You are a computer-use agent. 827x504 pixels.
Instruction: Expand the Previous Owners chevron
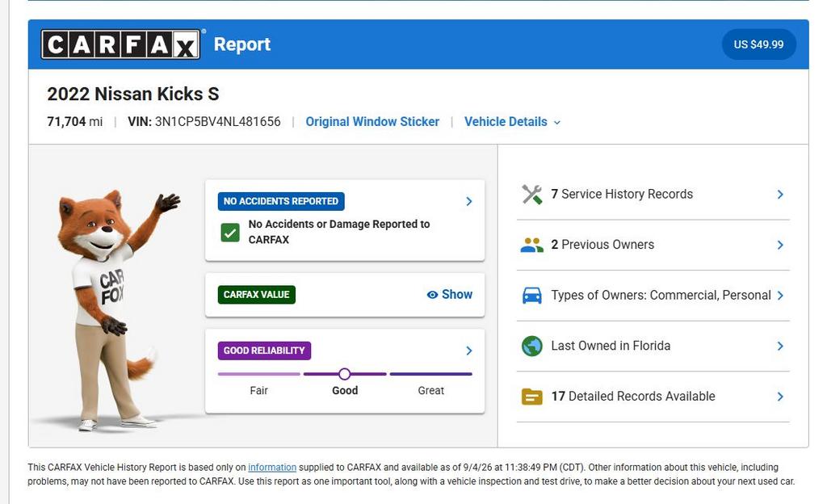pyautogui.click(x=780, y=246)
